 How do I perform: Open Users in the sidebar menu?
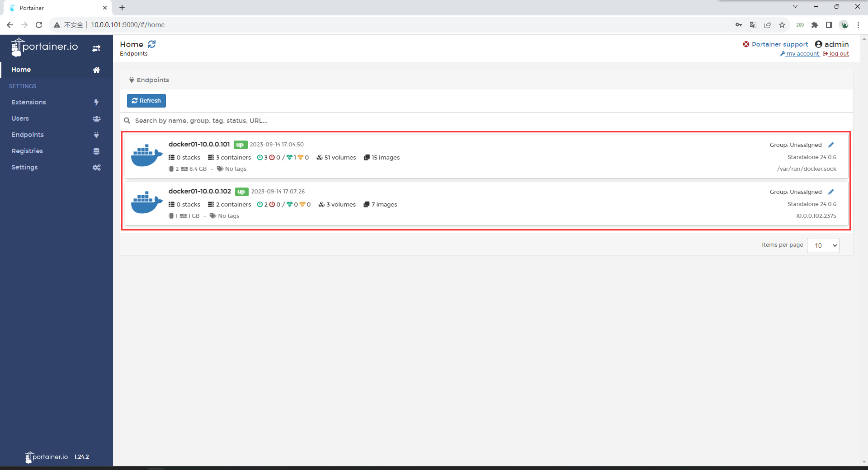[57, 118]
